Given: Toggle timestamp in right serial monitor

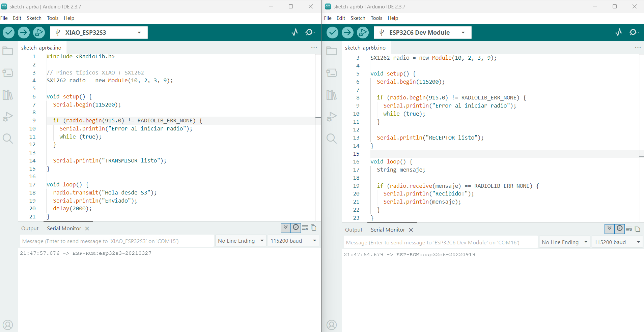Looking at the screenshot, I should tap(620, 229).
